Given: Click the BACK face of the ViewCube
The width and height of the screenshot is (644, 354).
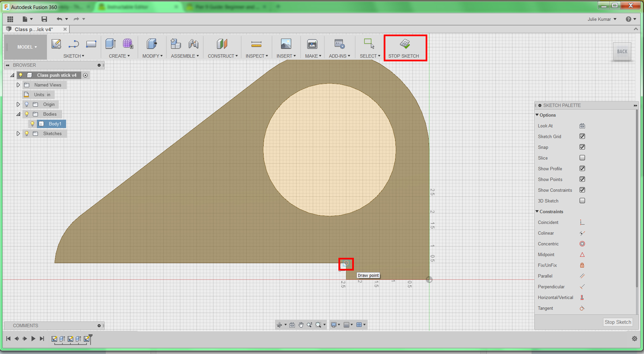Looking at the screenshot, I should point(622,52).
